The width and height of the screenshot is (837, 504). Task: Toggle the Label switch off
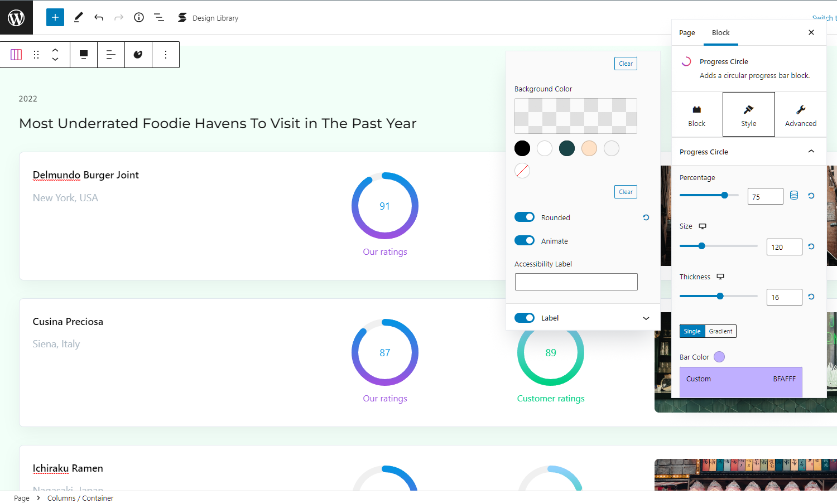point(525,318)
